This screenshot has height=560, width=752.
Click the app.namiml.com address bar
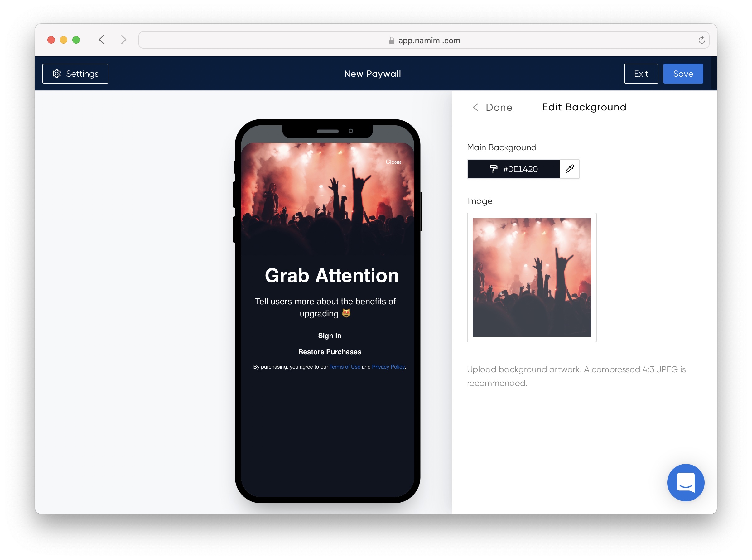click(429, 40)
